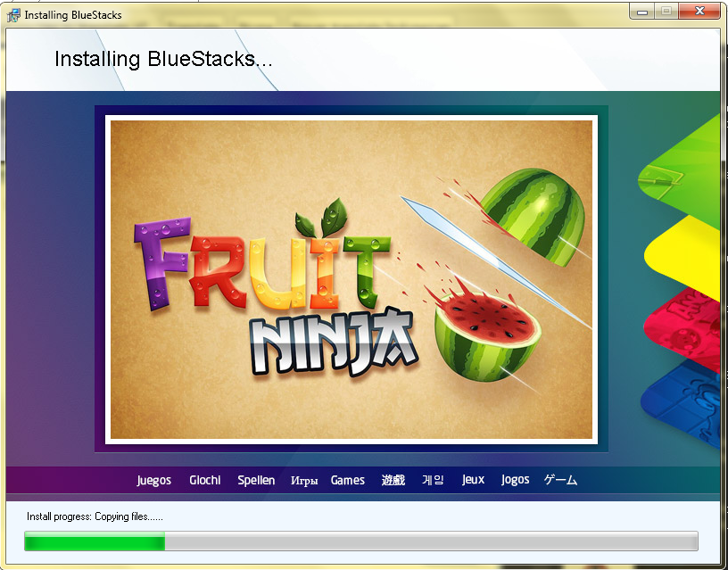
Task: Click the 'Installing BlueStacks' title bar text
Action: (73, 15)
